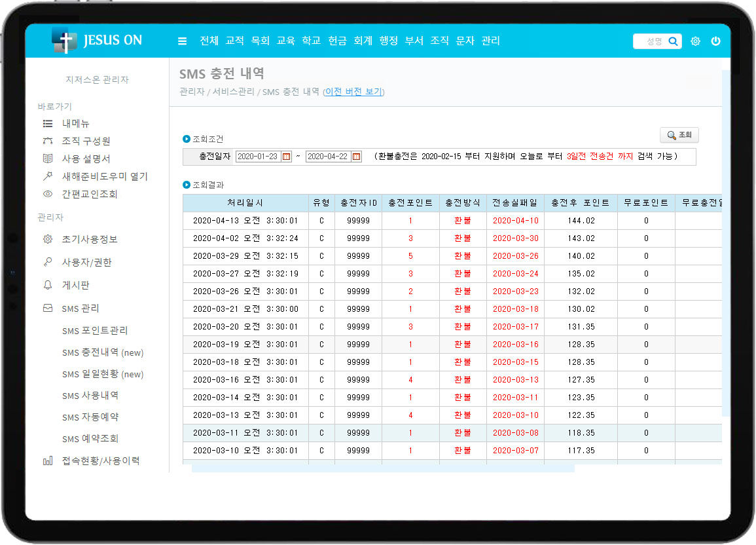Click the start date input field
This screenshot has height=545, width=756.
[x=257, y=157]
